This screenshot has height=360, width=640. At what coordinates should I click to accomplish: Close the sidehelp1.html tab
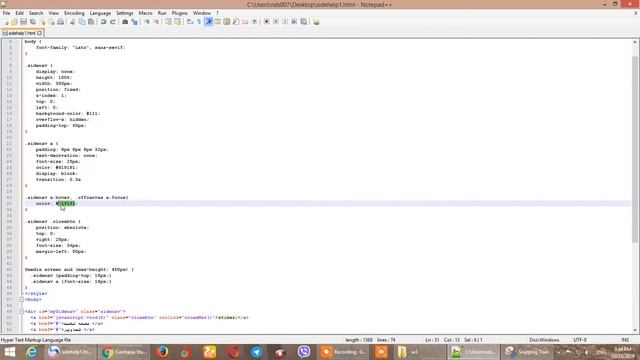40,33
